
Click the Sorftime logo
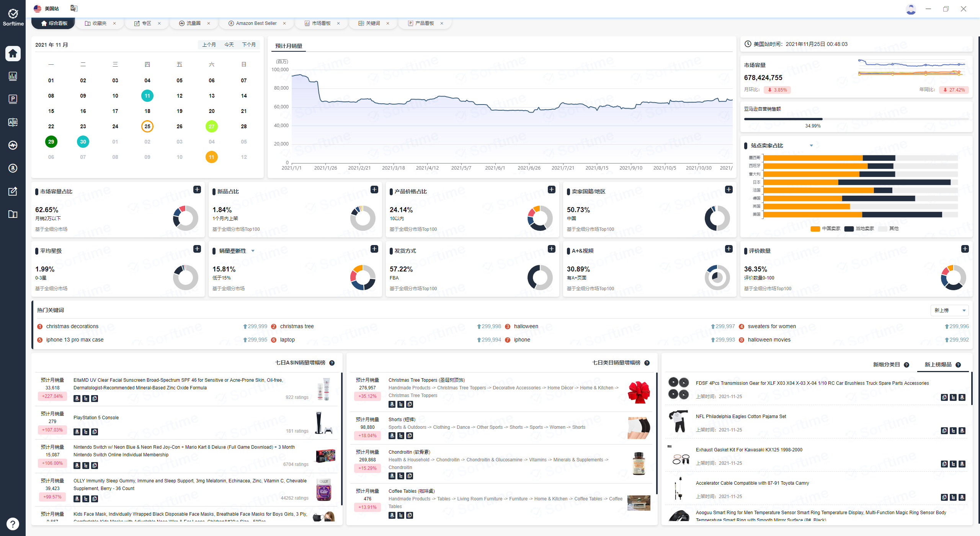(13, 18)
